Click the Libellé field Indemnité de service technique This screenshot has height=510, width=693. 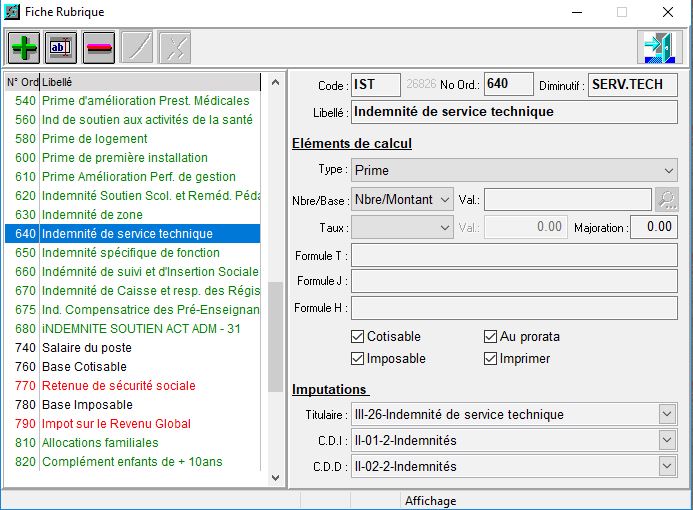click(x=514, y=112)
